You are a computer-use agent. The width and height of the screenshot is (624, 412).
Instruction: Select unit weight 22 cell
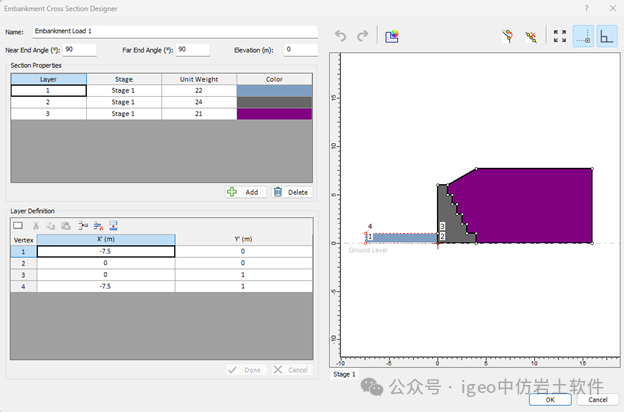pos(199,91)
